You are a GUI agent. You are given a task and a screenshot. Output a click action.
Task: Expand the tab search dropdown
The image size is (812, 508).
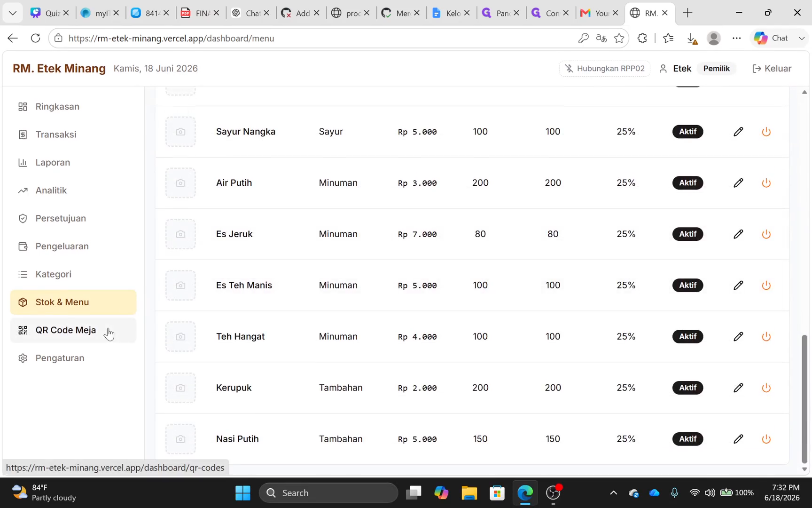tap(13, 13)
